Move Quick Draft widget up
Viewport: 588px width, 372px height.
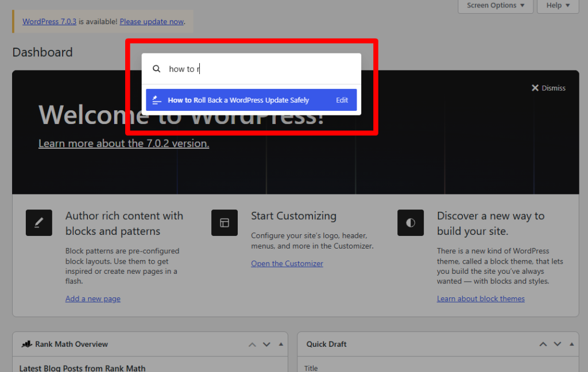[543, 344]
